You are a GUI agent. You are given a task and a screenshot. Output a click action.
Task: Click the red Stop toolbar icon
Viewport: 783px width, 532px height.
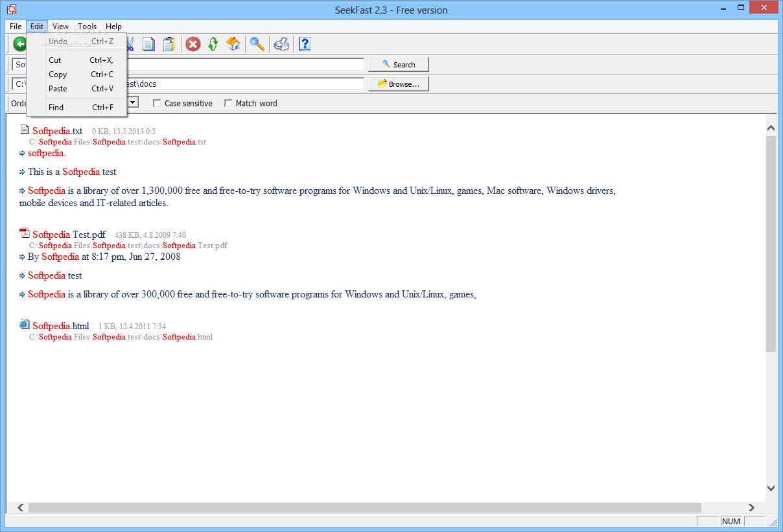click(193, 44)
